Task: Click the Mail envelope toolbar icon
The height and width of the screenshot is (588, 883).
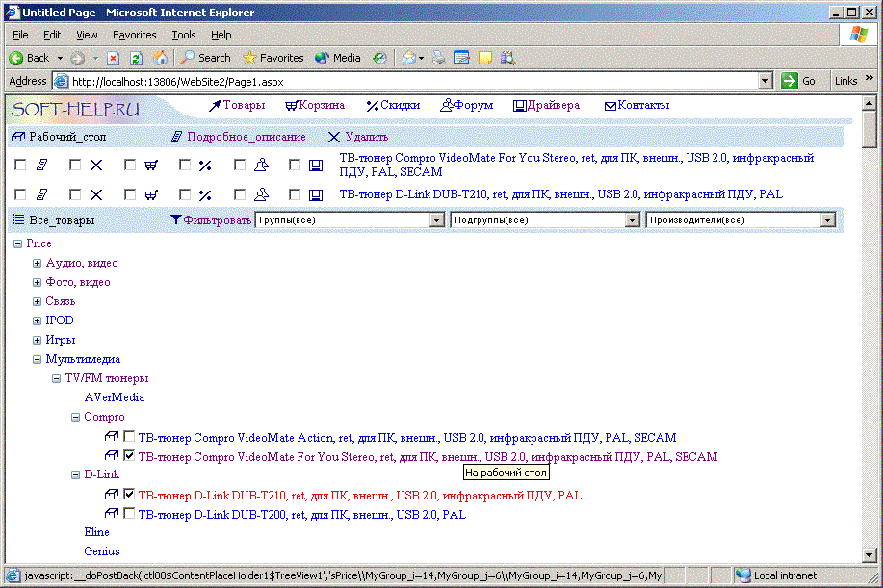Action: click(x=409, y=58)
